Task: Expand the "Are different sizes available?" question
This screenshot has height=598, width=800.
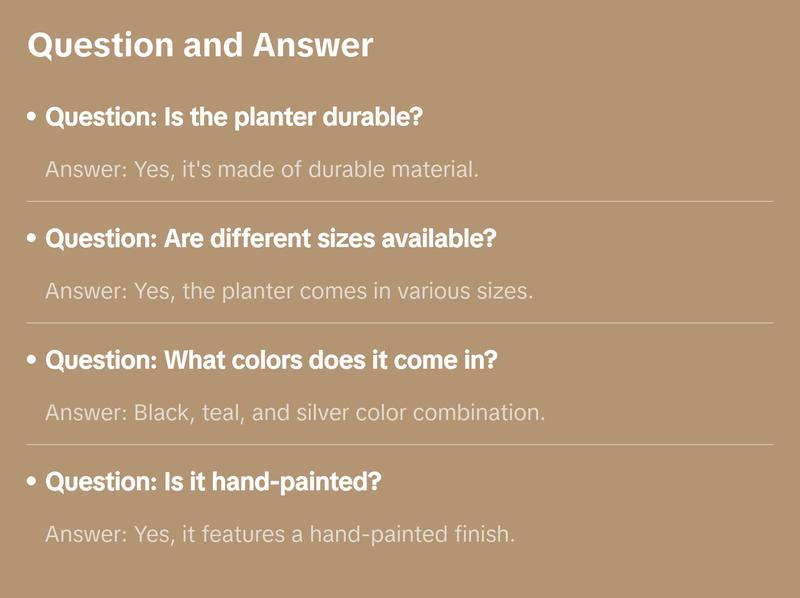Action: pos(271,239)
